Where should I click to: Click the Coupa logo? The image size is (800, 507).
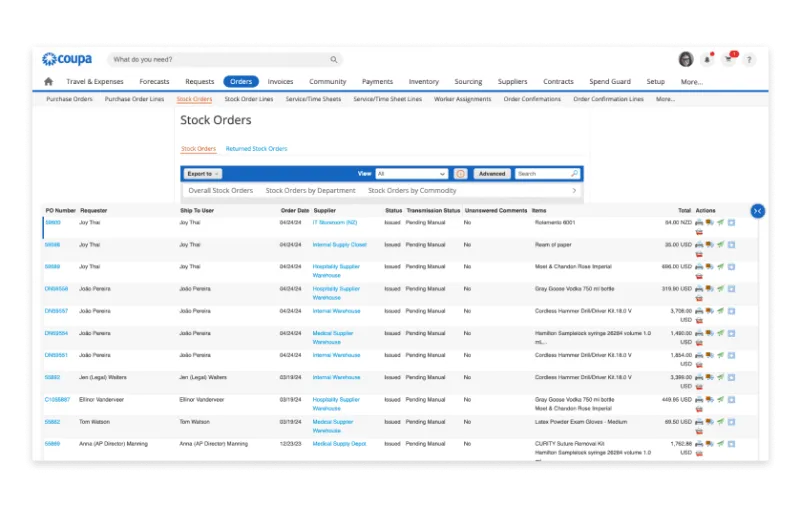tap(67, 59)
